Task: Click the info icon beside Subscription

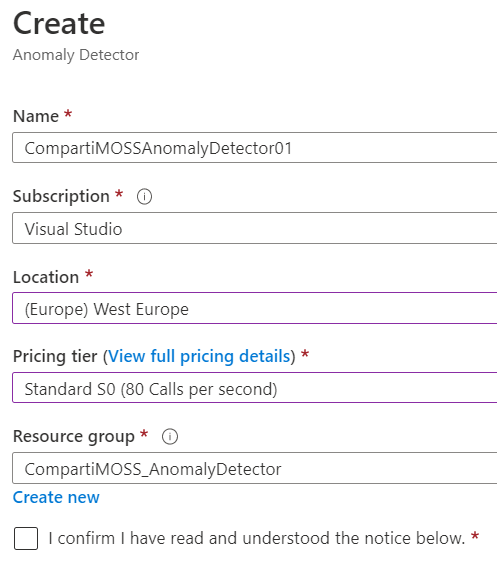Action: pyautogui.click(x=144, y=197)
